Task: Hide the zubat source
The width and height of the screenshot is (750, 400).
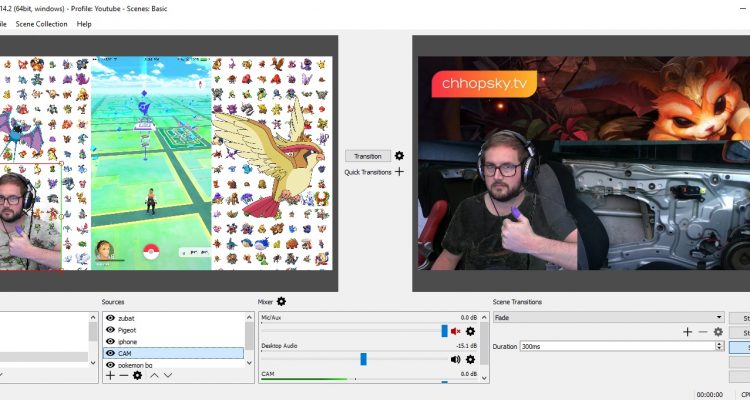Action: 110,318
